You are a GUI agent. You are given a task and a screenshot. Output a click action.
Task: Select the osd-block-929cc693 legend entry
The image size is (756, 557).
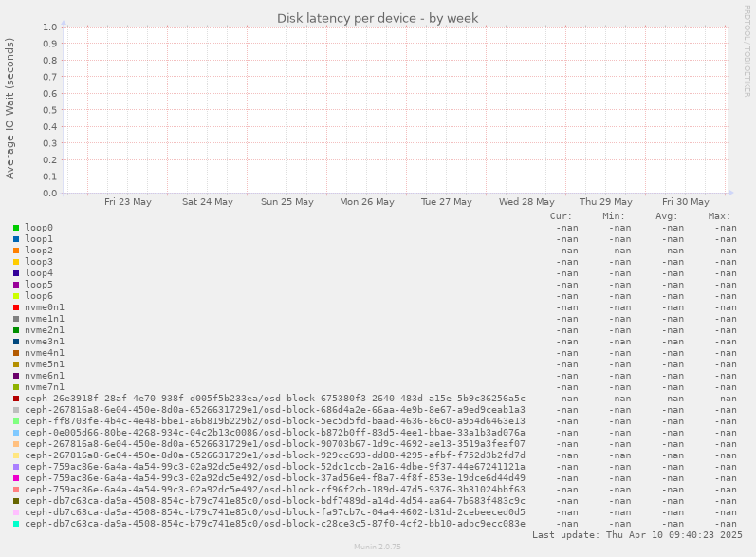point(275,455)
